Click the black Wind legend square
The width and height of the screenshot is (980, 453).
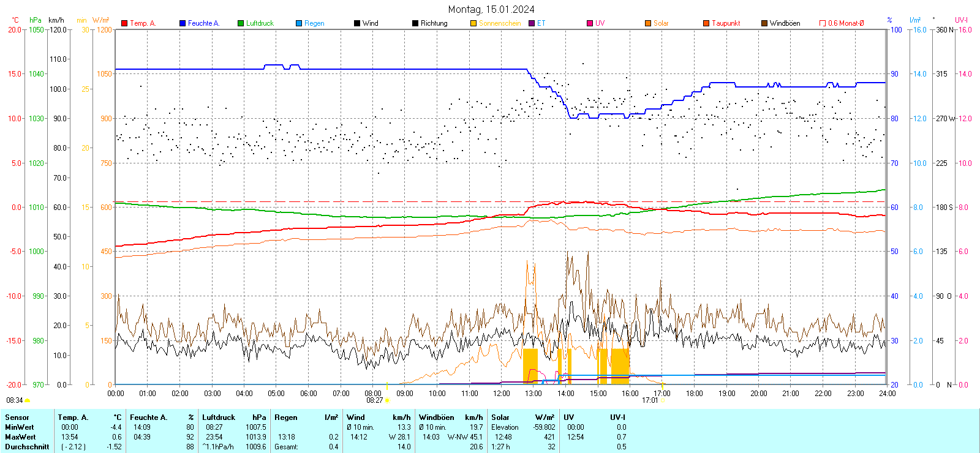click(x=357, y=23)
